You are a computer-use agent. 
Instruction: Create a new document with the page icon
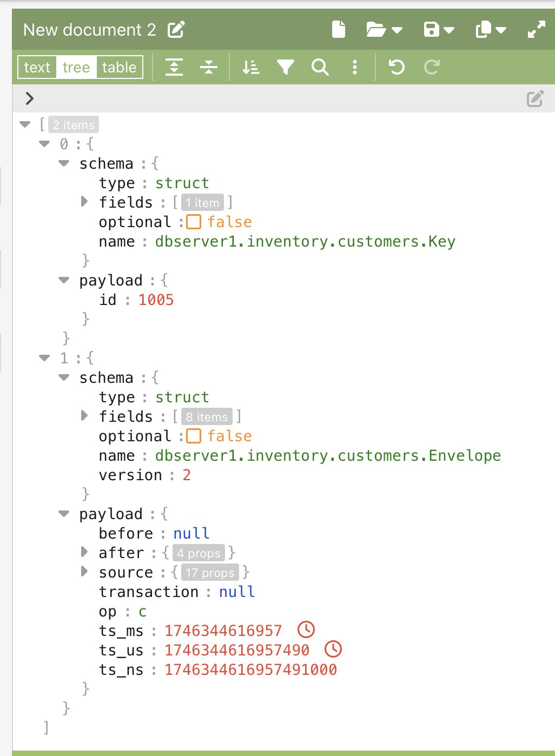pyautogui.click(x=339, y=29)
